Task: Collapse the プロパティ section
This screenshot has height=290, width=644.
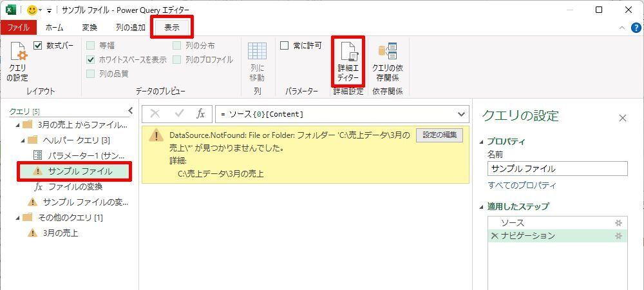Action: point(481,142)
